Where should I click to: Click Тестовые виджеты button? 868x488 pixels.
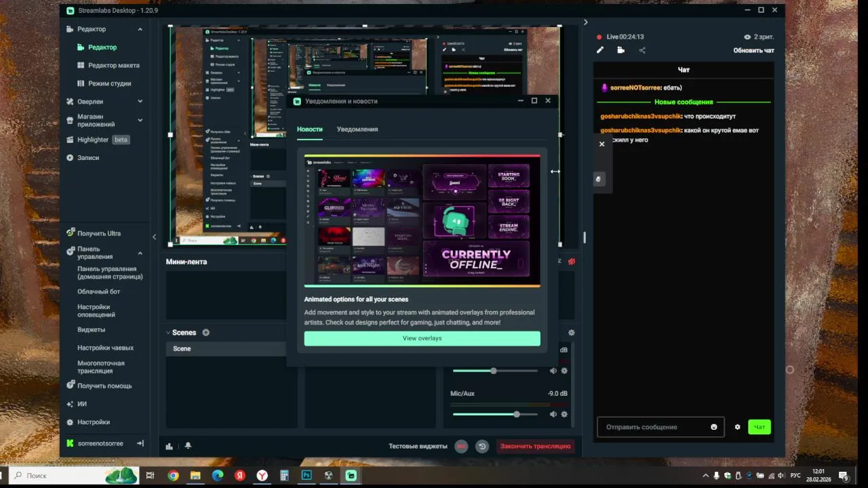418,446
